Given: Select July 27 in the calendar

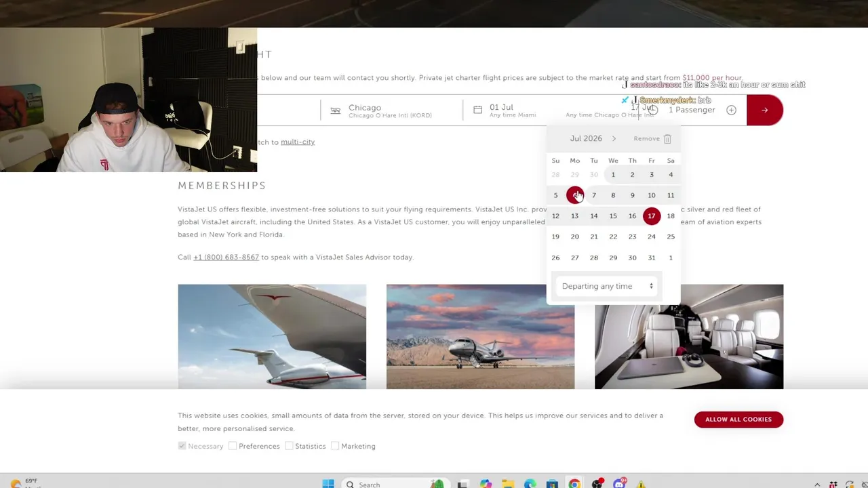Looking at the screenshot, I should (574, 258).
